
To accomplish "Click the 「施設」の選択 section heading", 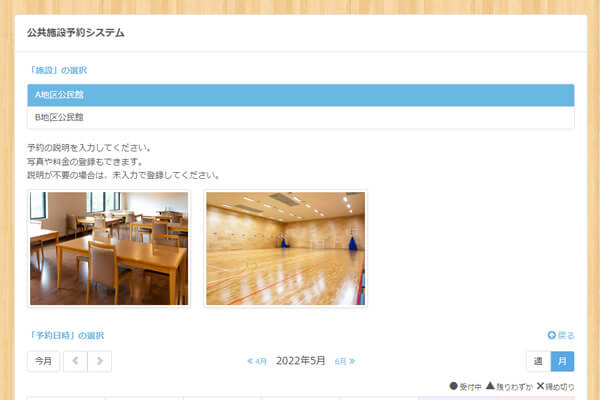I will pyautogui.click(x=58, y=71).
